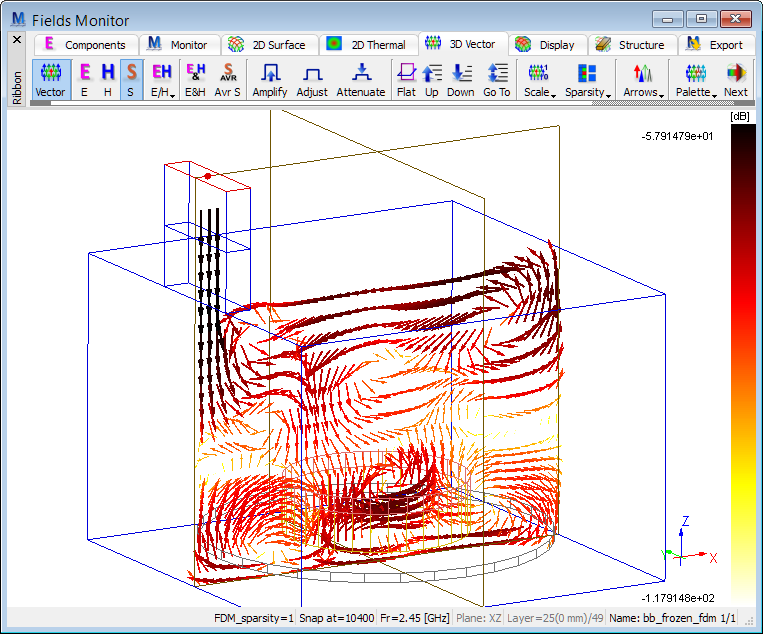This screenshot has width=763, height=634.
Task: Click the Next button
Action: point(736,79)
